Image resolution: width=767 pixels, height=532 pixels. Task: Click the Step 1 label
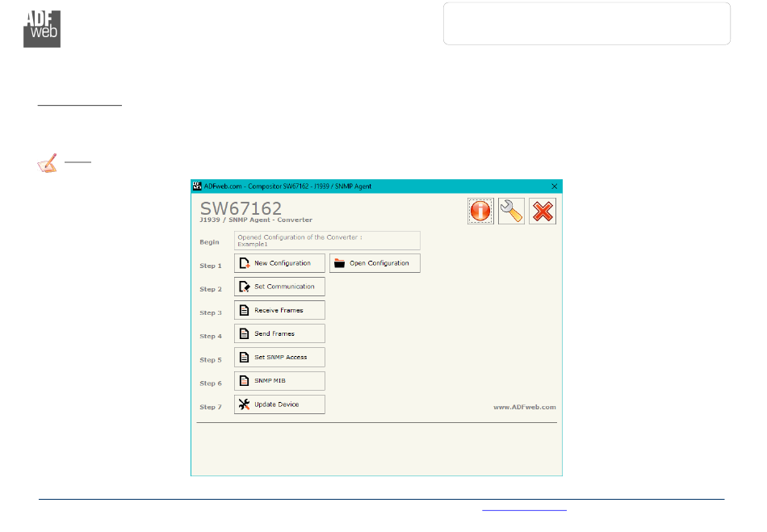point(211,266)
